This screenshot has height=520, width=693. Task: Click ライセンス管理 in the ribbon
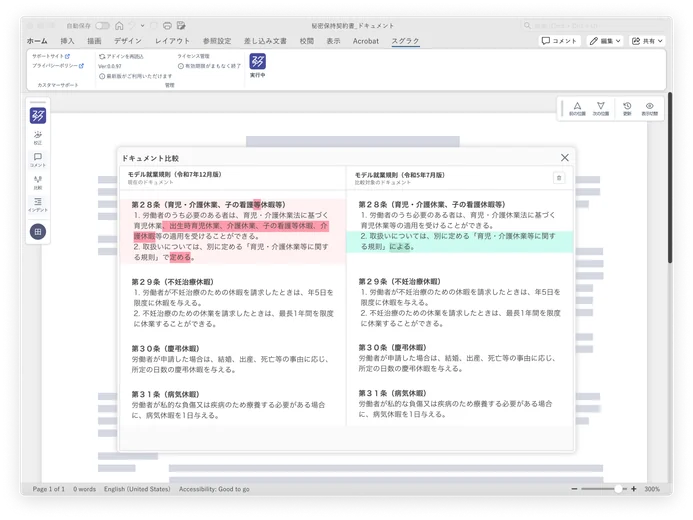194,56
